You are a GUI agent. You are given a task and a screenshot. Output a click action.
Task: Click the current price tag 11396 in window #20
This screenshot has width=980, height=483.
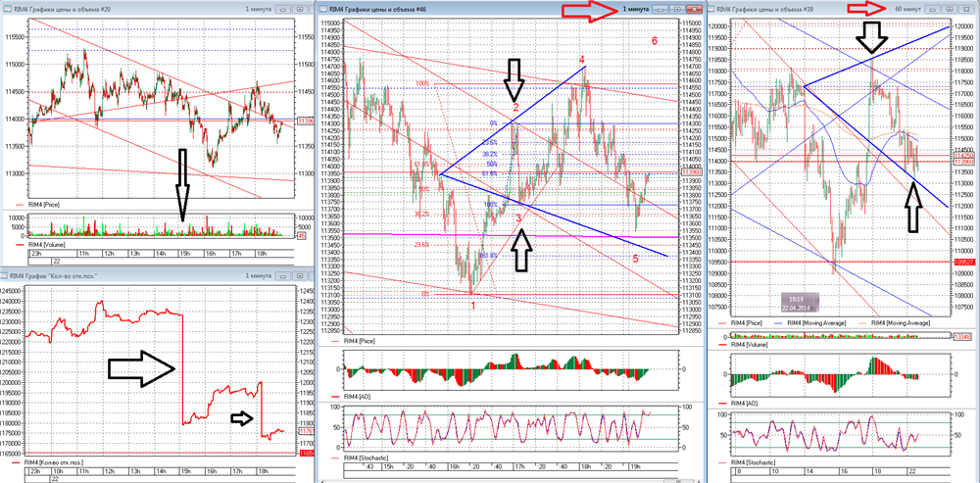305,121
